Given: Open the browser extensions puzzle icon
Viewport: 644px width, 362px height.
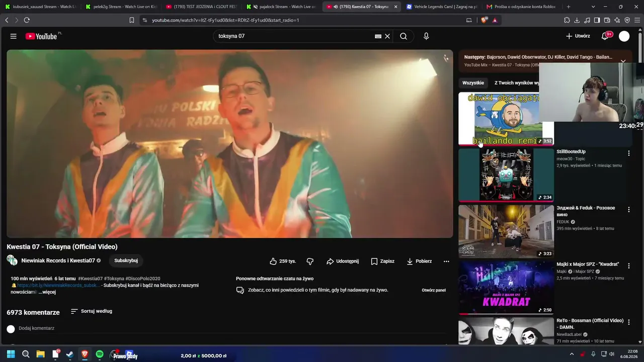Looking at the screenshot, I should (x=567, y=20).
